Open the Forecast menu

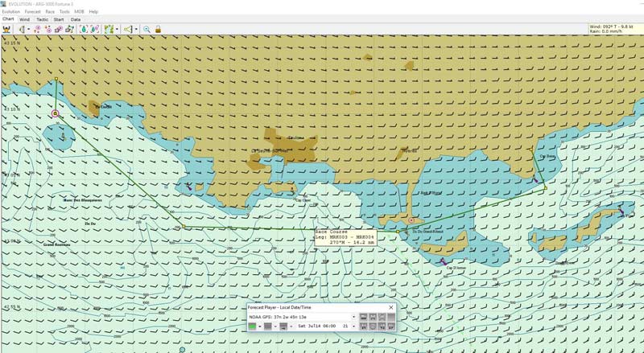click(x=32, y=11)
